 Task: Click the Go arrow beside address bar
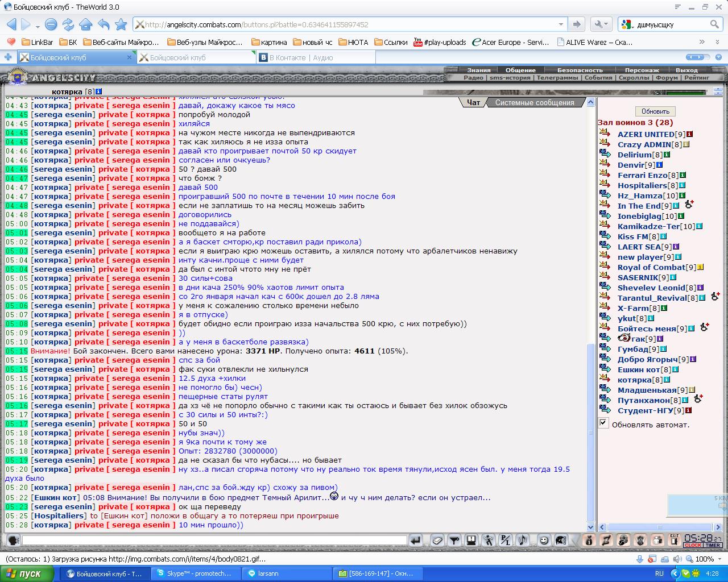click(x=577, y=24)
